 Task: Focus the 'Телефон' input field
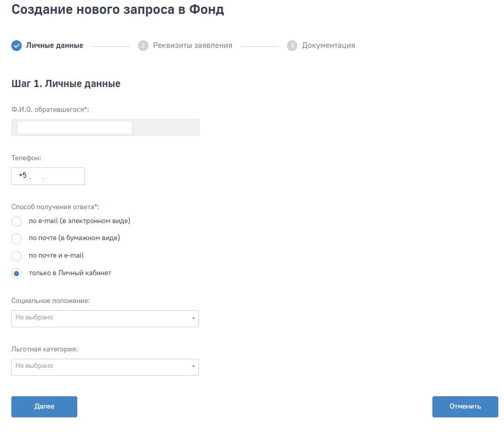tap(48, 176)
